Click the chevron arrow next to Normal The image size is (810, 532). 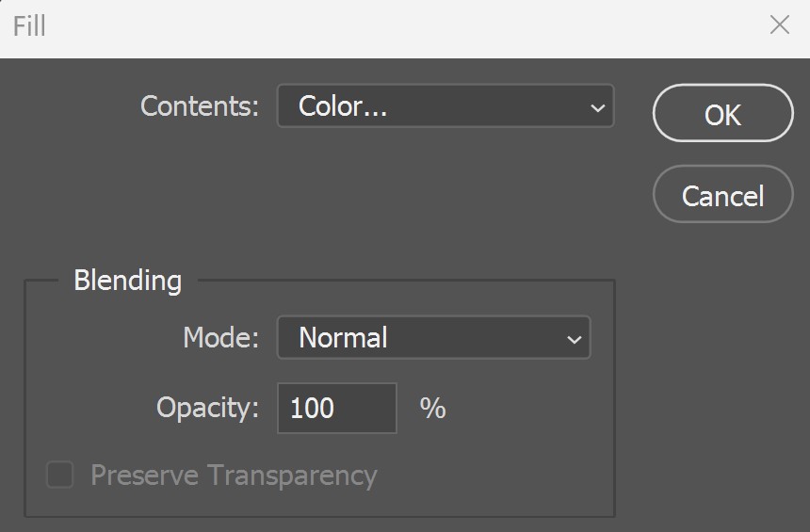tap(574, 339)
